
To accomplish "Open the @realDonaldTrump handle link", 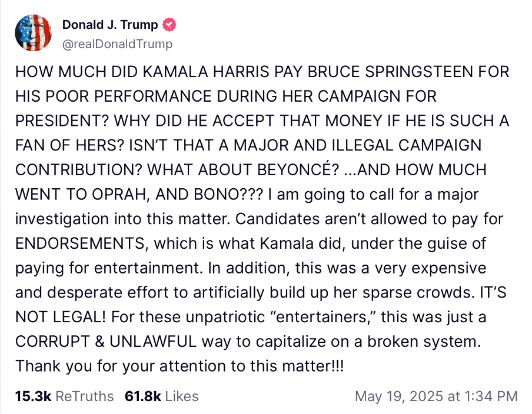I will coord(117,44).
